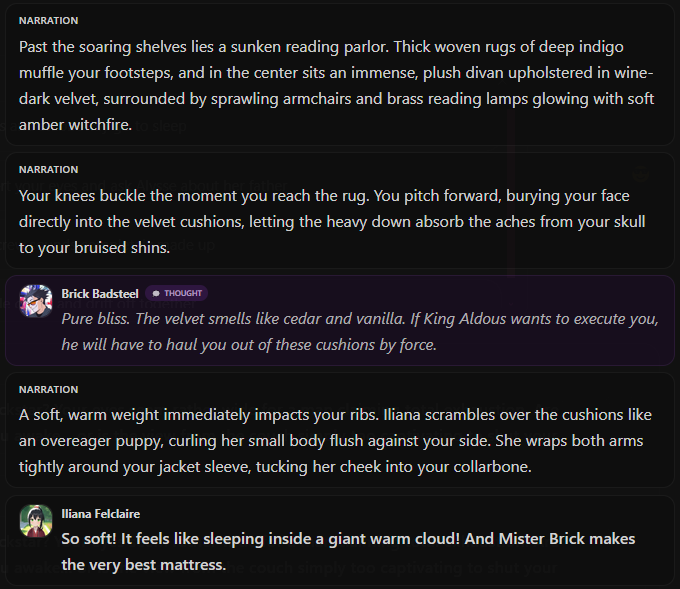Select the sunken reading parlor narration card
This screenshot has width=680, height=589.
(x=340, y=74)
